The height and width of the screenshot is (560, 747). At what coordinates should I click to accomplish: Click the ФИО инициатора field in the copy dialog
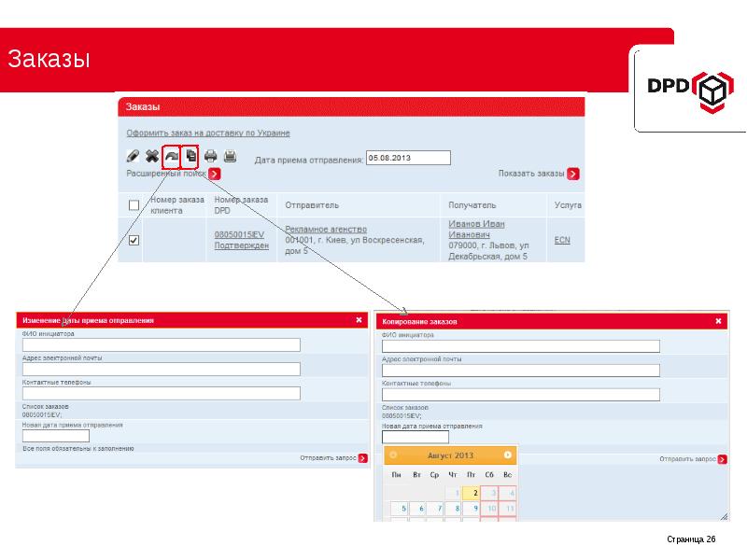pos(521,346)
